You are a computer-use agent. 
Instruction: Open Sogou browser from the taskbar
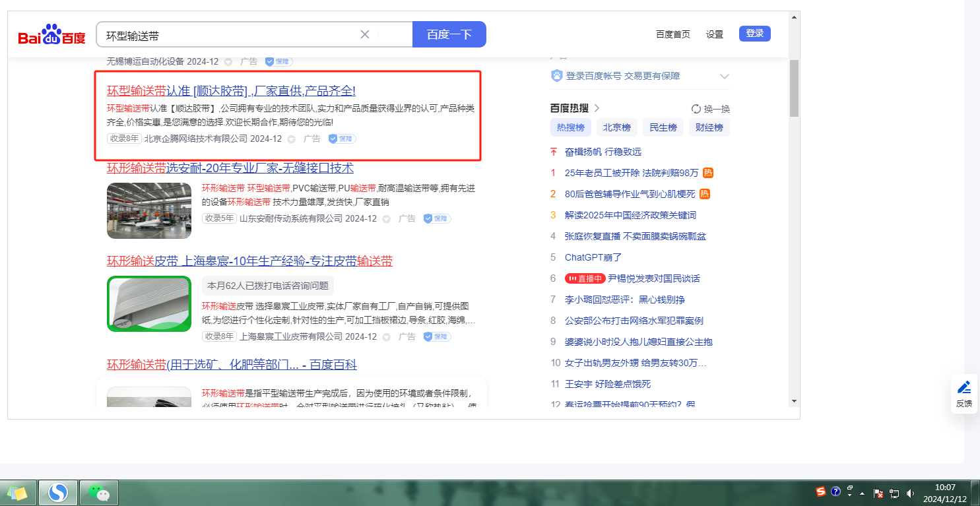pyautogui.click(x=58, y=492)
